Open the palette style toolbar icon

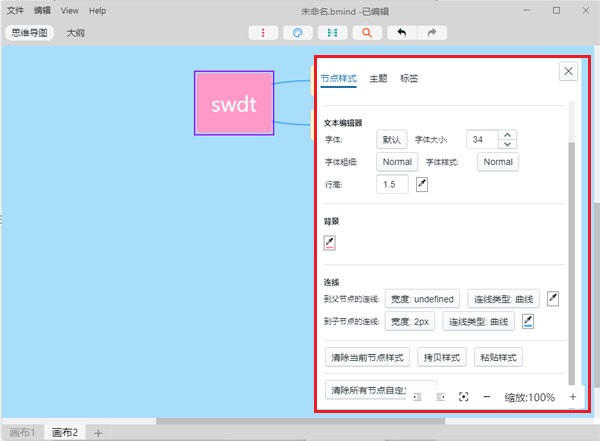pyautogui.click(x=297, y=33)
